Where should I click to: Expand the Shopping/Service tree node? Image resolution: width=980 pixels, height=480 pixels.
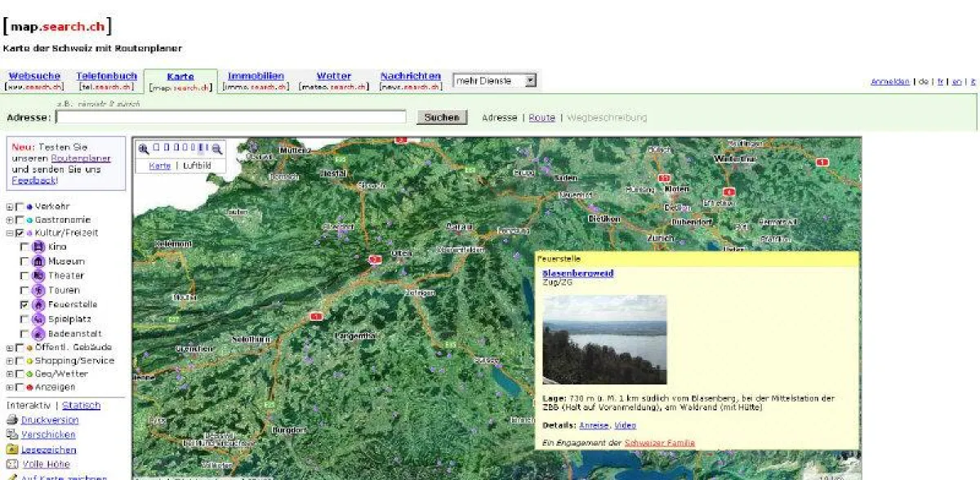point(10,361)
